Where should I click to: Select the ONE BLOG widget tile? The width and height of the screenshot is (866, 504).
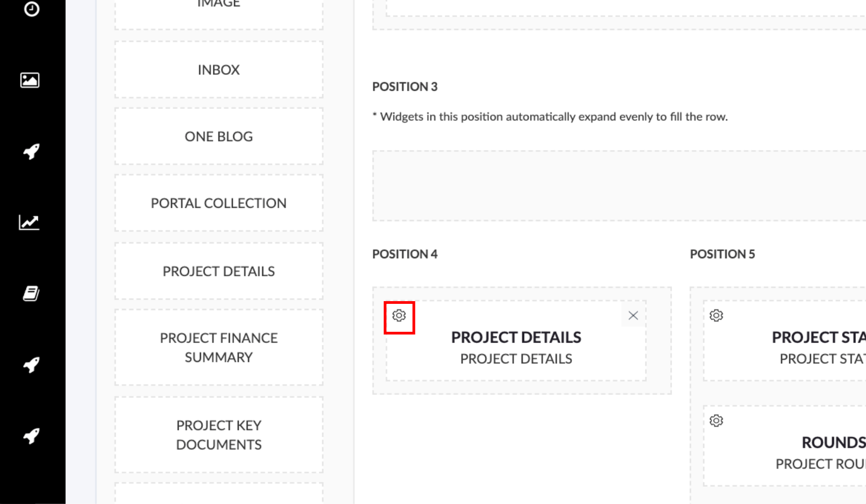(x=219, y=137)
